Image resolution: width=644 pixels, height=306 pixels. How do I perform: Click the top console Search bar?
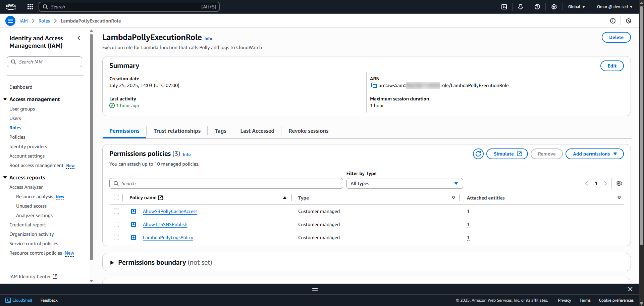[129, 7]
